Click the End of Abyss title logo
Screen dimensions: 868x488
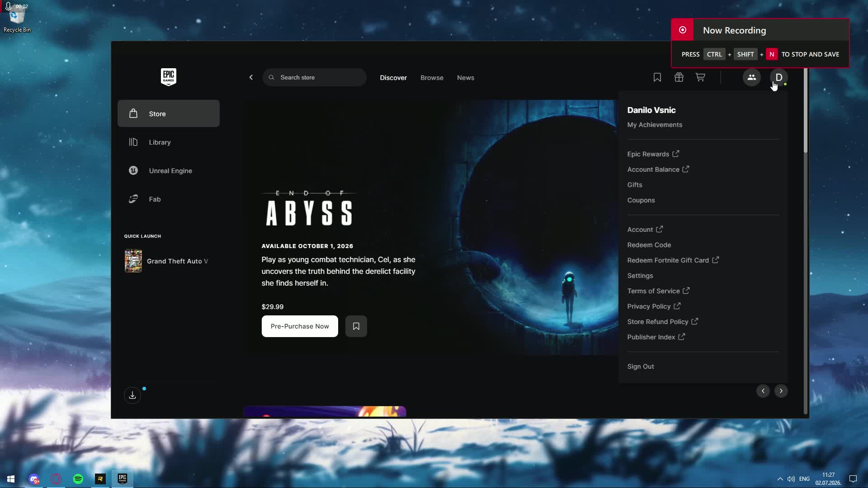pyautogui.click(x=309, y=208)
